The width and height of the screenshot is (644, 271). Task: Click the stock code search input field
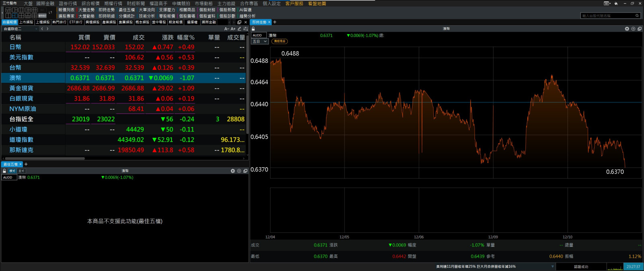607,16
